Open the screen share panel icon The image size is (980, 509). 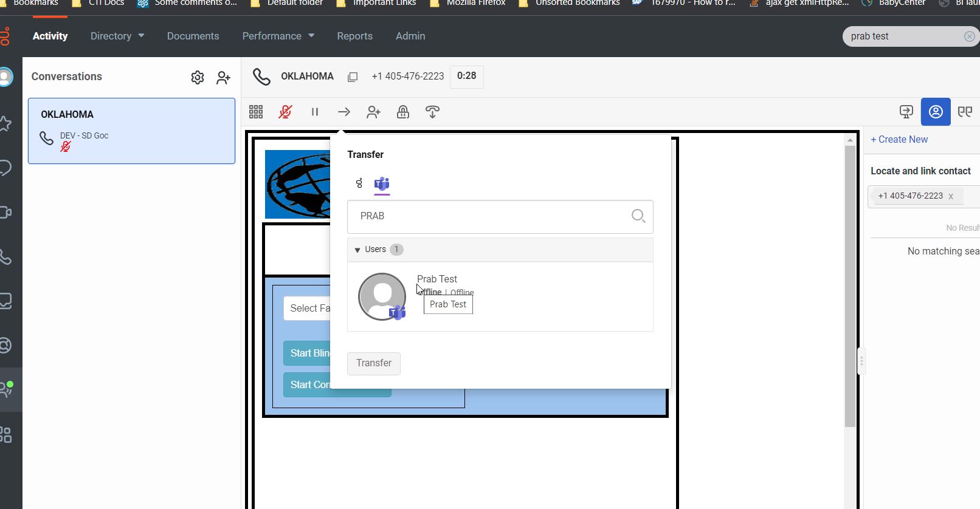click(906, 112)
